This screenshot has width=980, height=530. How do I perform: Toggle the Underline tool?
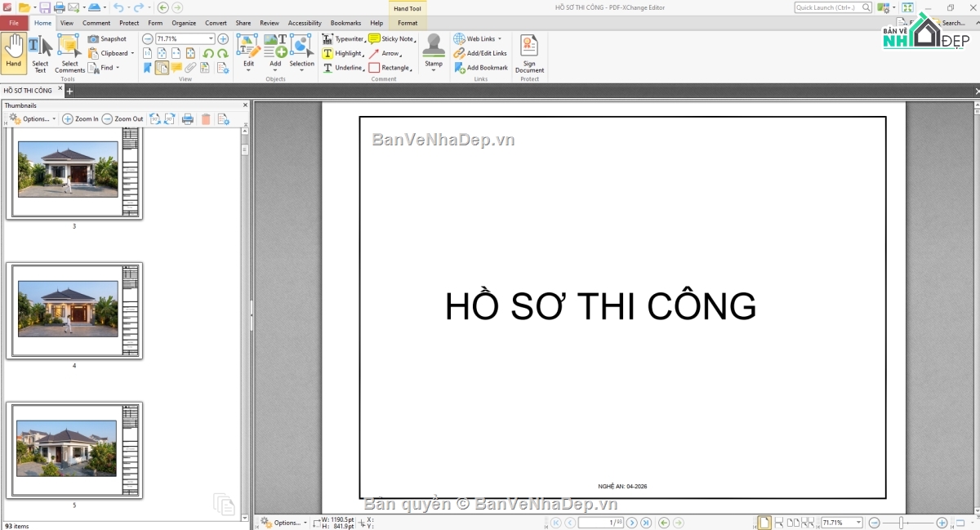(x=343, y=68)
